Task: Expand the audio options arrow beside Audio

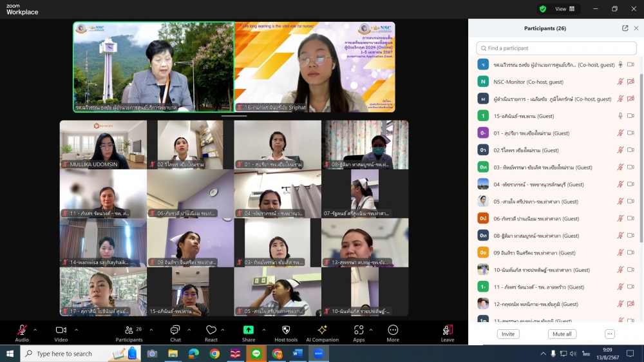Action: tap(35, 330)
